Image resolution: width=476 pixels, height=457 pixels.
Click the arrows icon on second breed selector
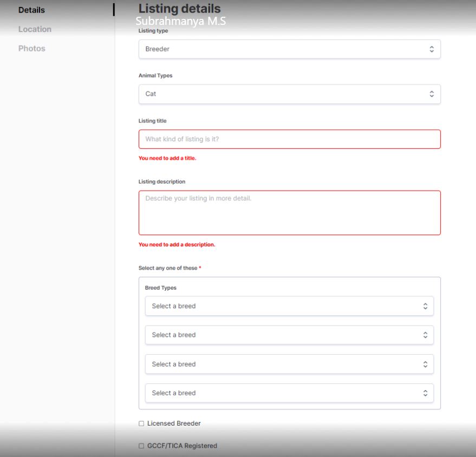425,335
